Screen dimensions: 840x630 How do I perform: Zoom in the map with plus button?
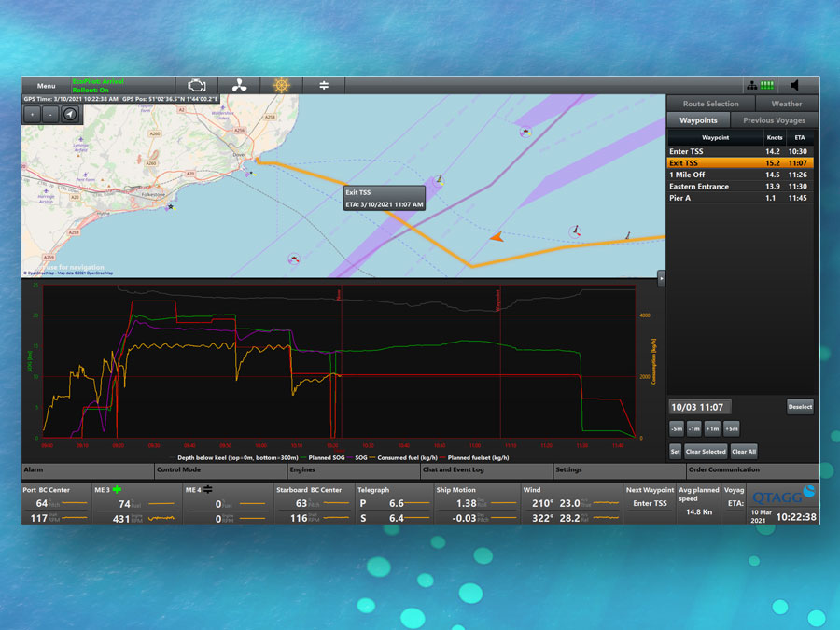coord(33,114)
